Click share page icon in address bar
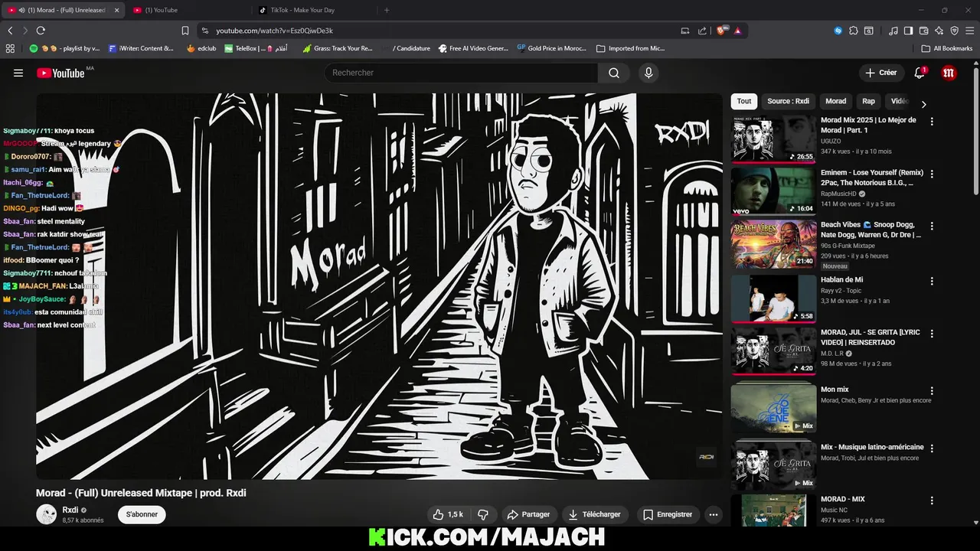Image resolution: width=980 pixels, height=551 pixels. click(702, 31)
